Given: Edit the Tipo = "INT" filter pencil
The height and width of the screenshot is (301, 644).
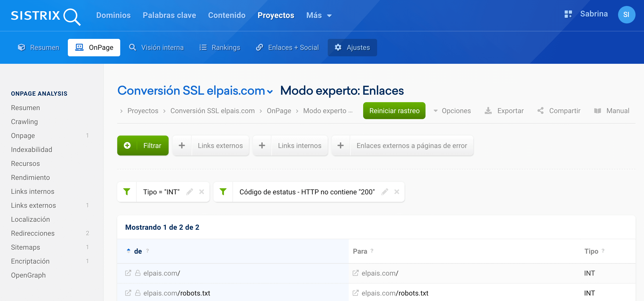Looking at the screenshot, I should coord(190,192).
